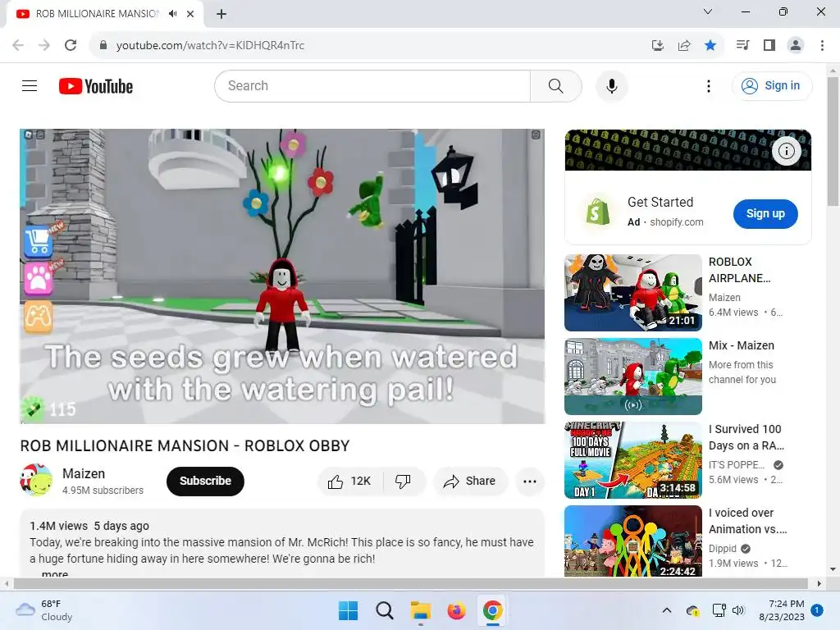Click Shopify ad Sign up button
Screen dimensions: 840x630
(x=765, y=214)
